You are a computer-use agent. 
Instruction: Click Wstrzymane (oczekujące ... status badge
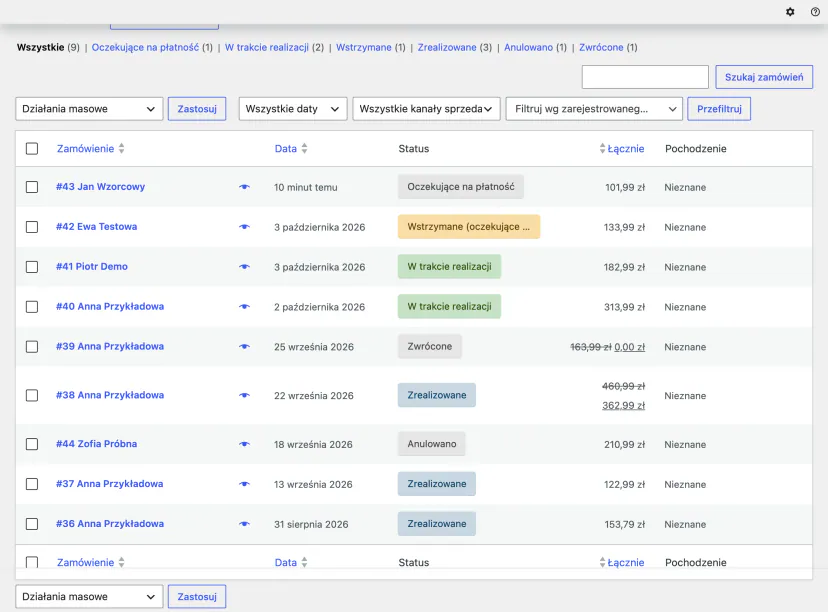(469, 227)
